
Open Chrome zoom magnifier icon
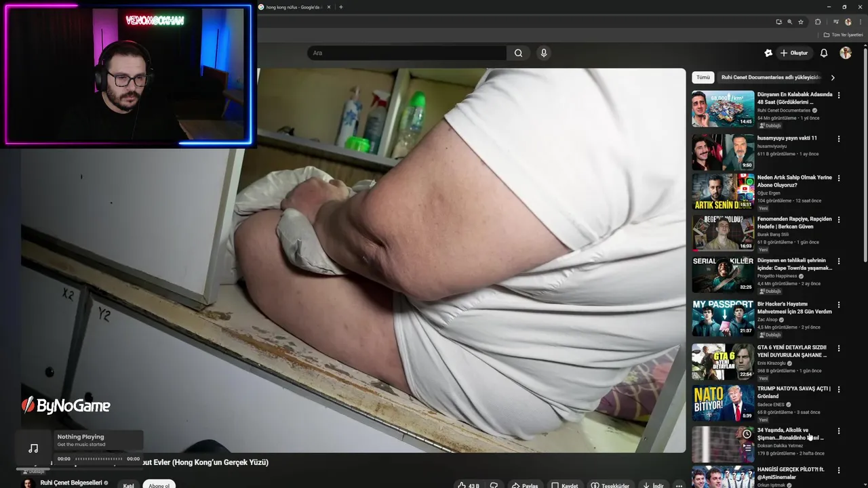click(789, 22)
